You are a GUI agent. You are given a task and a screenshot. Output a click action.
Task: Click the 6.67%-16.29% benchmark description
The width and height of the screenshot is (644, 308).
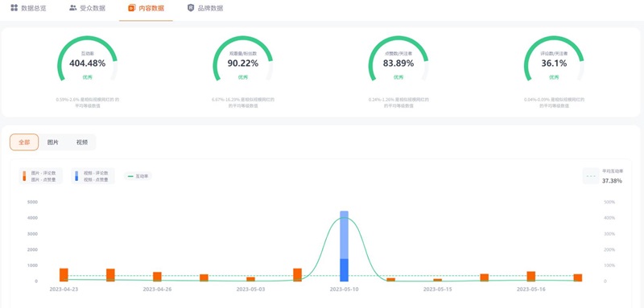243,102
